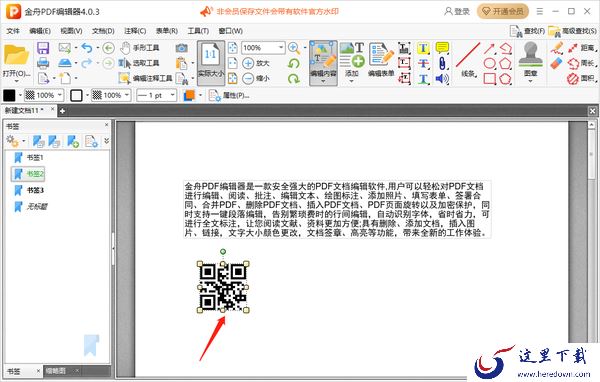Open the 视图(V) menu
The height and width of the screenshot is (382, 600).
pyautogui.click(x=71, y=31)
